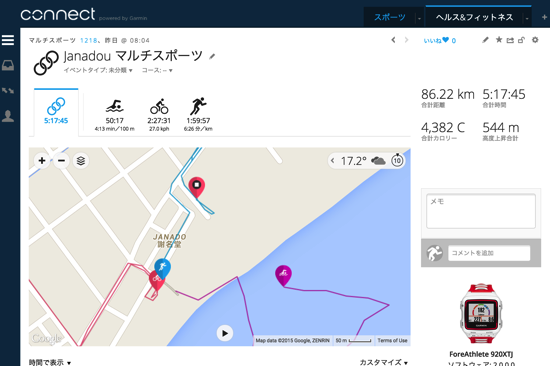Image resolution: width=550 pixels, height=366 pixels.
Task: Click the JANADO 謝名堂 map label
Action: click(169, 241)
